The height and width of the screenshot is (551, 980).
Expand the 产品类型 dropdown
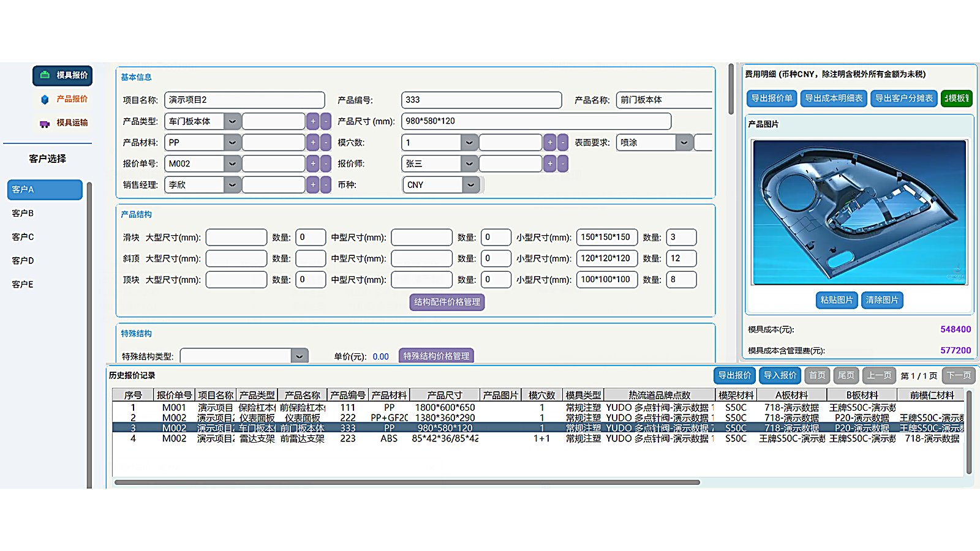tap(232, 121)
